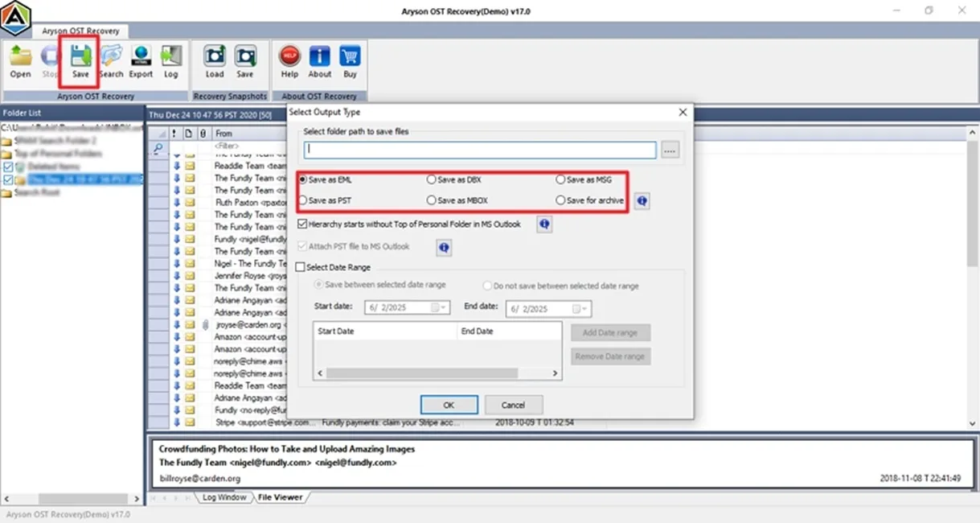
Task: Select the Save as PST radio button
Action: [x=303, y=200]
